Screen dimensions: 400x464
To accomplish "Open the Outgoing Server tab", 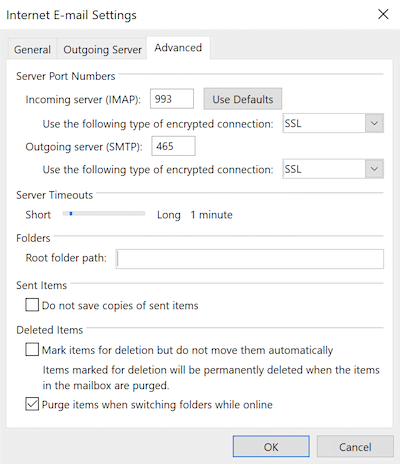I will (x=102, y=50).
